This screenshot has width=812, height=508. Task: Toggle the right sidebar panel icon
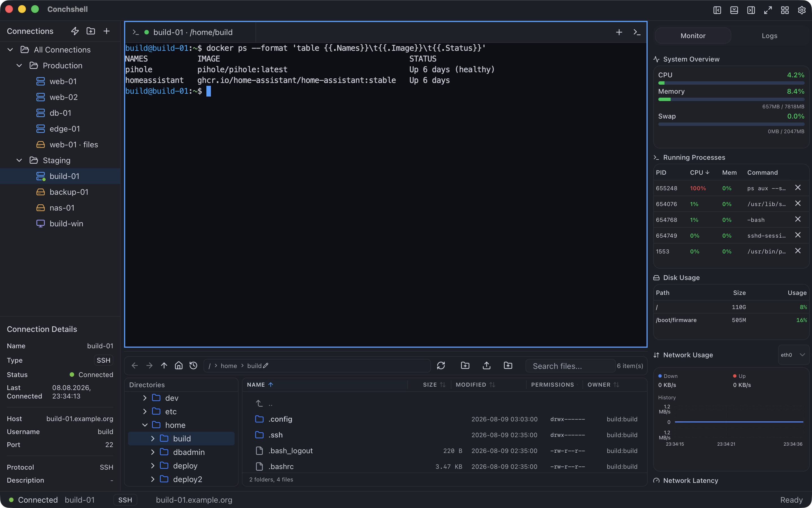pos(751,10)
